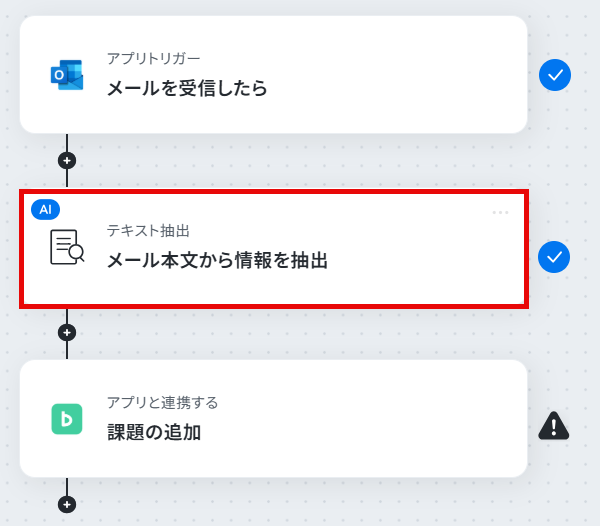Click the テキスト抽出 label
Viewport: 600px width, 526px height.
pyautogui.click(x=148, y=231)
